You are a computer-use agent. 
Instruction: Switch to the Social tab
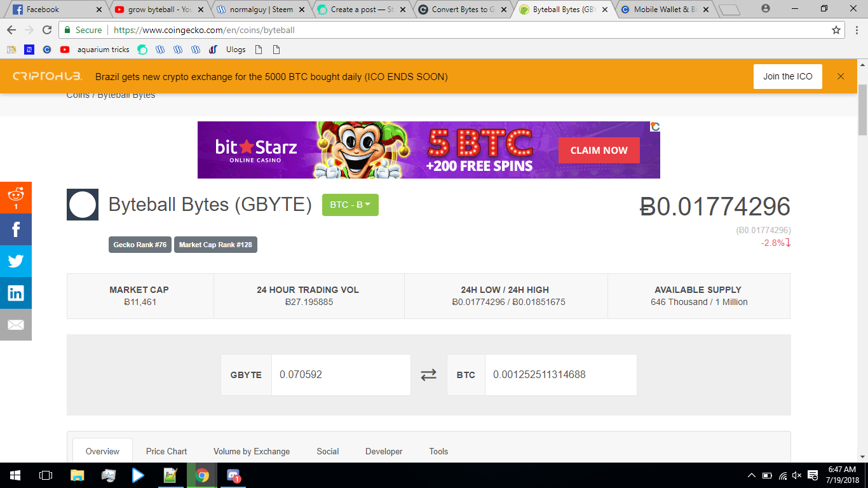[x=328, y=451]
